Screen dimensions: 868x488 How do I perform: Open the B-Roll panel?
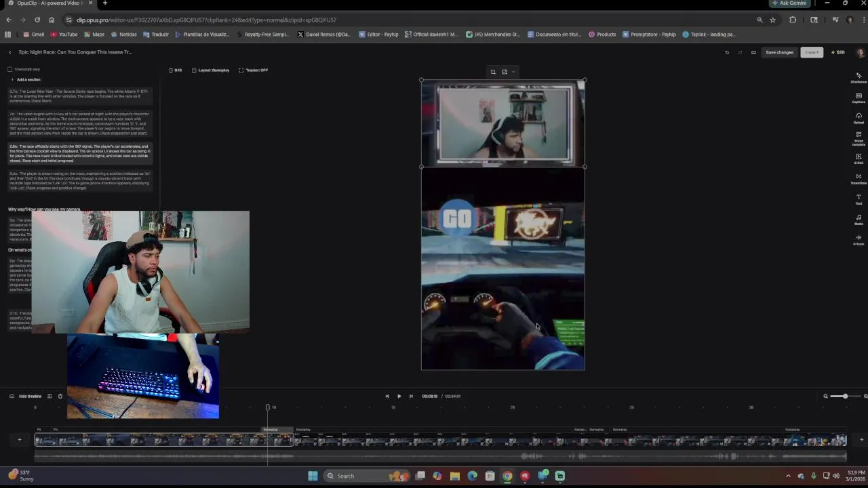pos(859,159)
